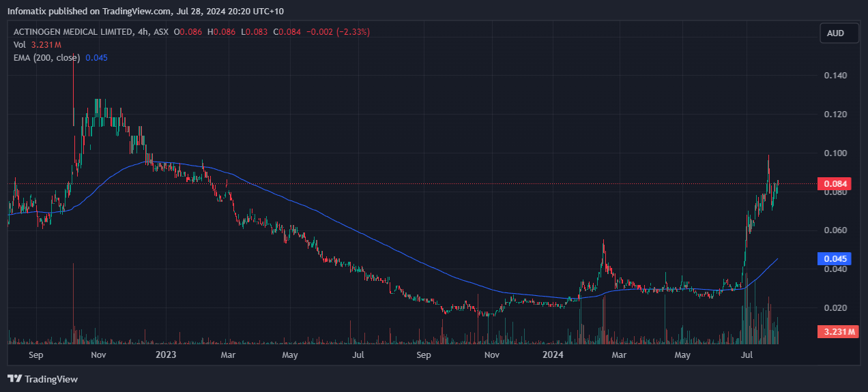
Task: Click the first Nov label on time axis
Action: pyautogui.click(x=98, y=355)
